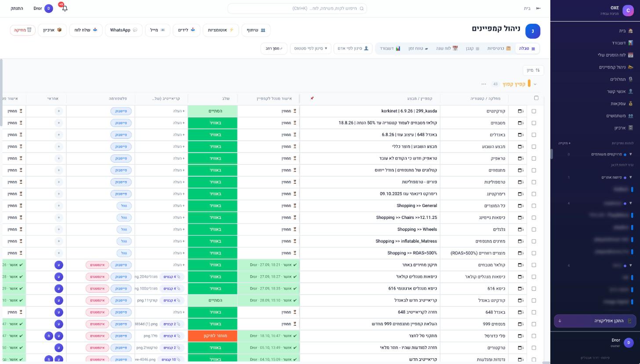This screenshot has width=640, height=364.
Task: Switch to the טבלה table view tab
Action: pos(527,48)
